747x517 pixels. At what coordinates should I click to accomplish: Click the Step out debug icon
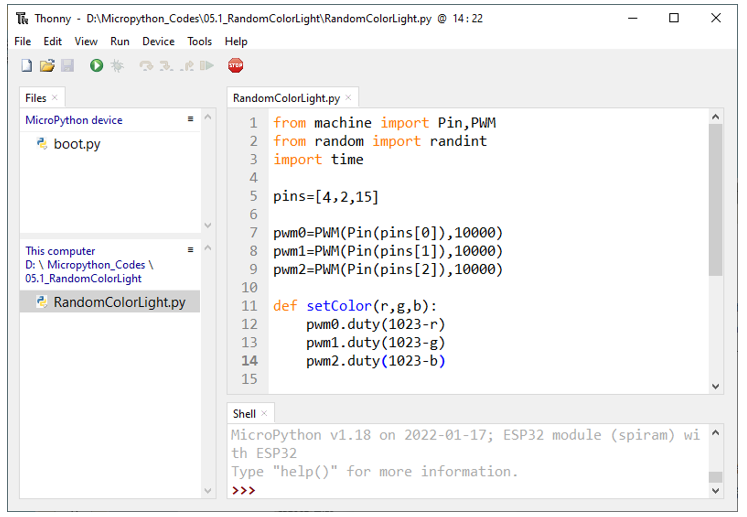[187, 66]
